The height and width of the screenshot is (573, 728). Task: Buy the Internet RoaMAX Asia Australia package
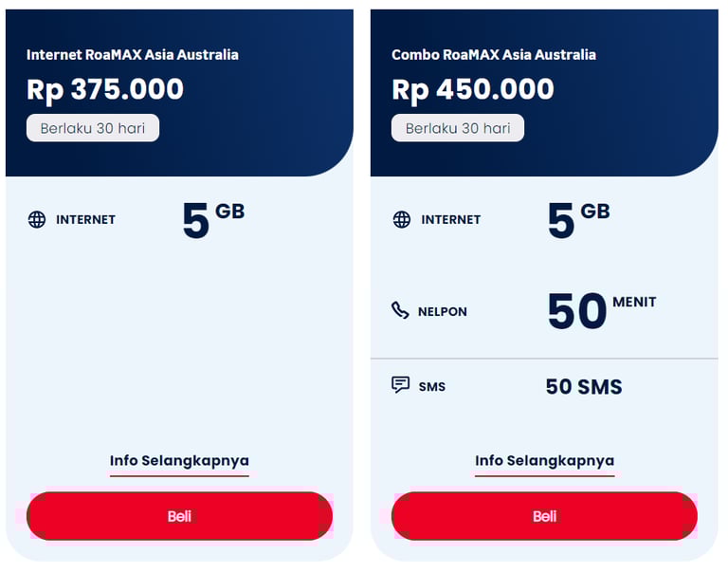(x=180, y=516)
